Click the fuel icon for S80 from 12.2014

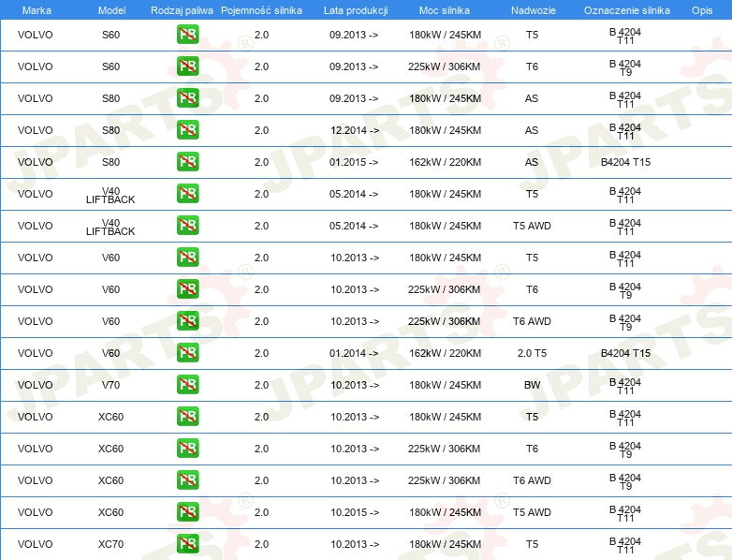click(x=187, y=130)
